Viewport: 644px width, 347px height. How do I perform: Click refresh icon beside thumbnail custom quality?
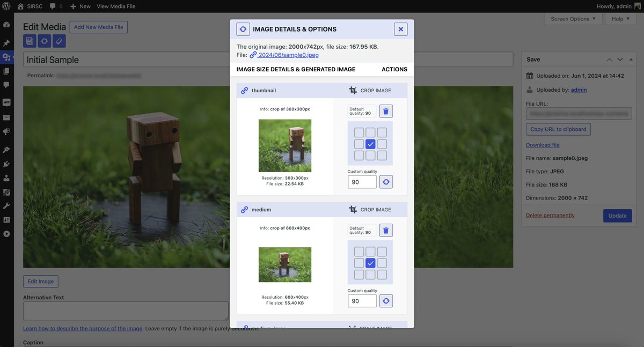click(x=386, y=181)
